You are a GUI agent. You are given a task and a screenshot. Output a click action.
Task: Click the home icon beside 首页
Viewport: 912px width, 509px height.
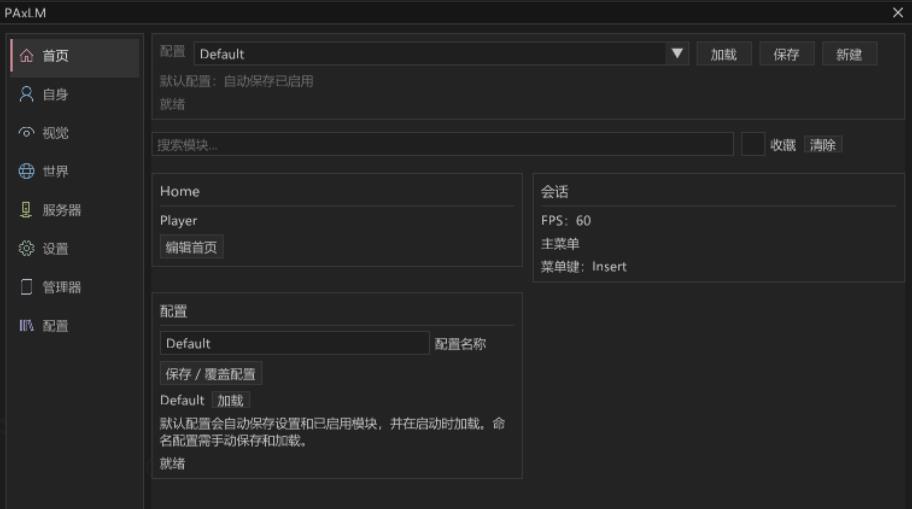coord(26,56)
